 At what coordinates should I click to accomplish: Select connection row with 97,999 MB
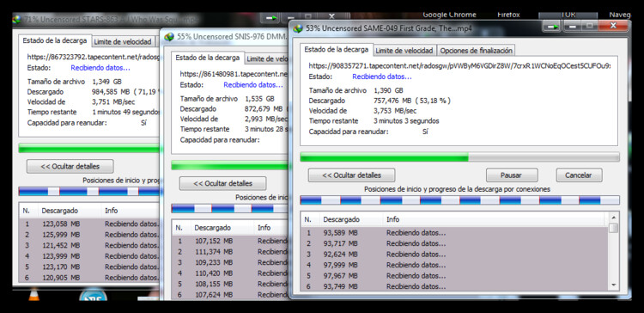point(454,265)
